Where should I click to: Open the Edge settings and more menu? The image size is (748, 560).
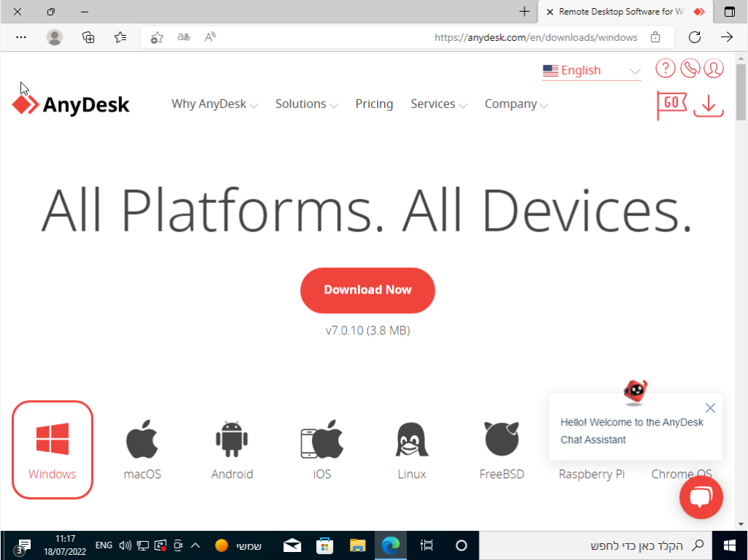click(21, 37)
